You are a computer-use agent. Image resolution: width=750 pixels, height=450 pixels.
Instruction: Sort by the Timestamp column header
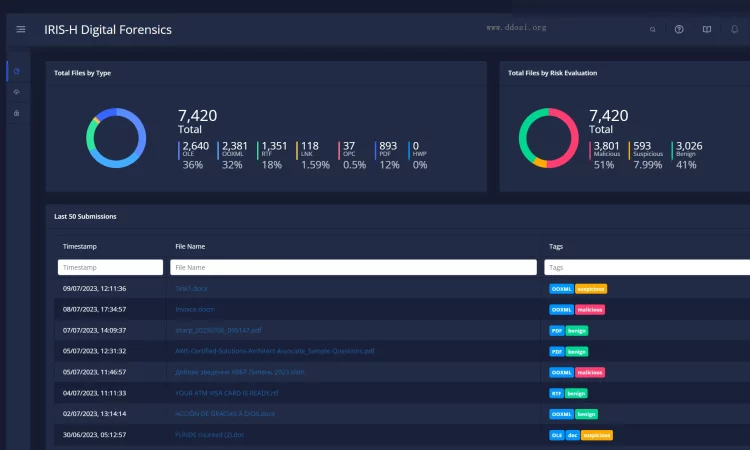pyautogui.click(x=79, y=246)
